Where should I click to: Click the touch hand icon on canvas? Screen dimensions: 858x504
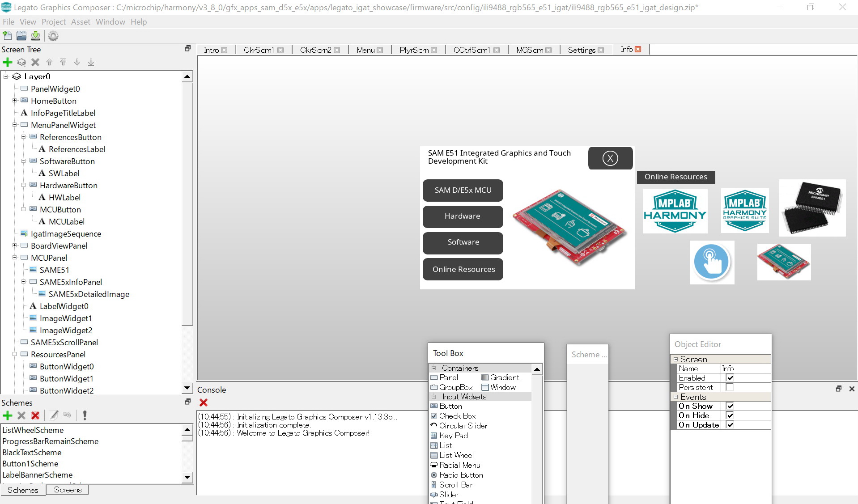coord(712,262)
